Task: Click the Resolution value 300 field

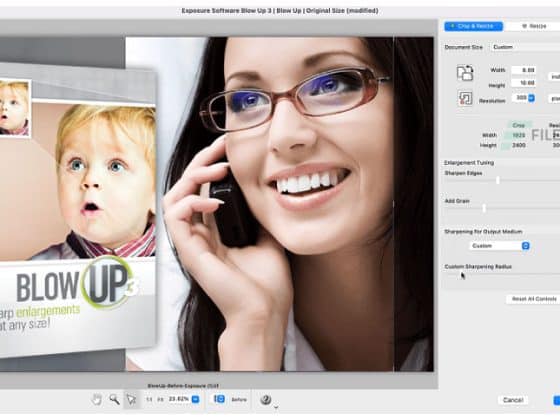Action: tap(520, 98)
